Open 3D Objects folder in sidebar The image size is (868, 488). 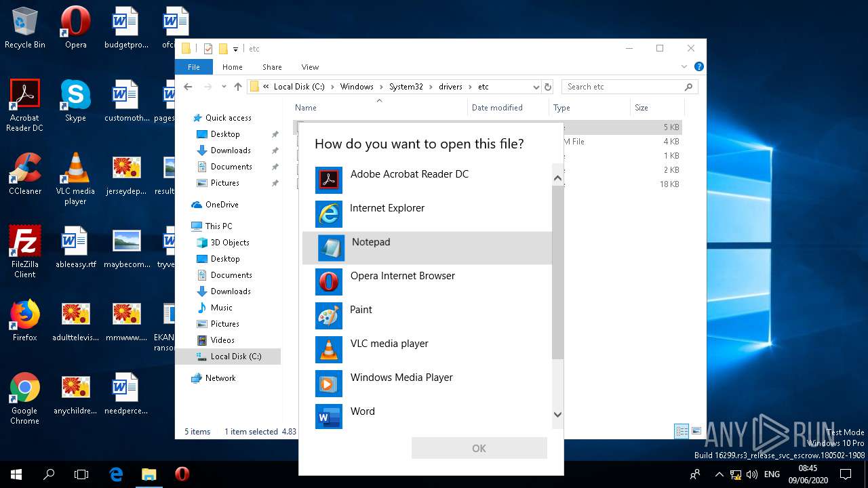click(x=230, y=243)
